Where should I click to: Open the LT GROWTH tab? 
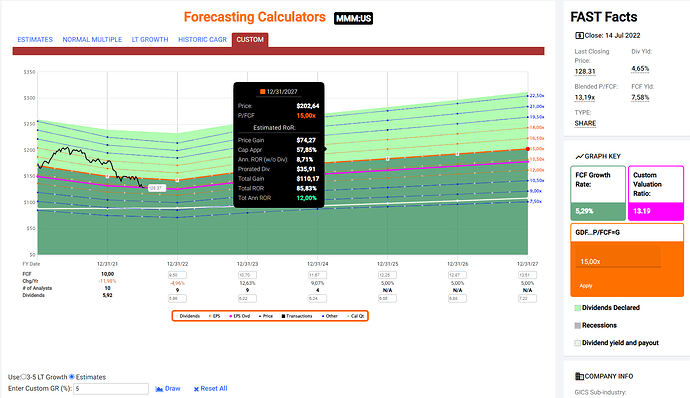pos(150,40)
